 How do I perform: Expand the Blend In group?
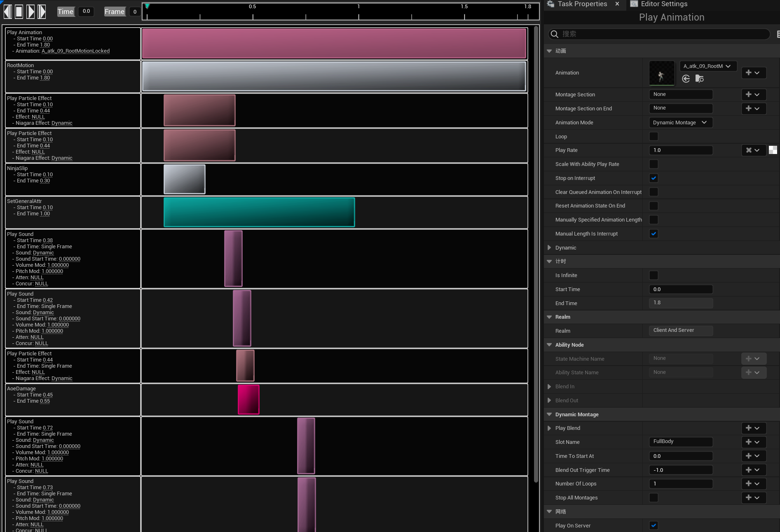[x=549, y=387]
